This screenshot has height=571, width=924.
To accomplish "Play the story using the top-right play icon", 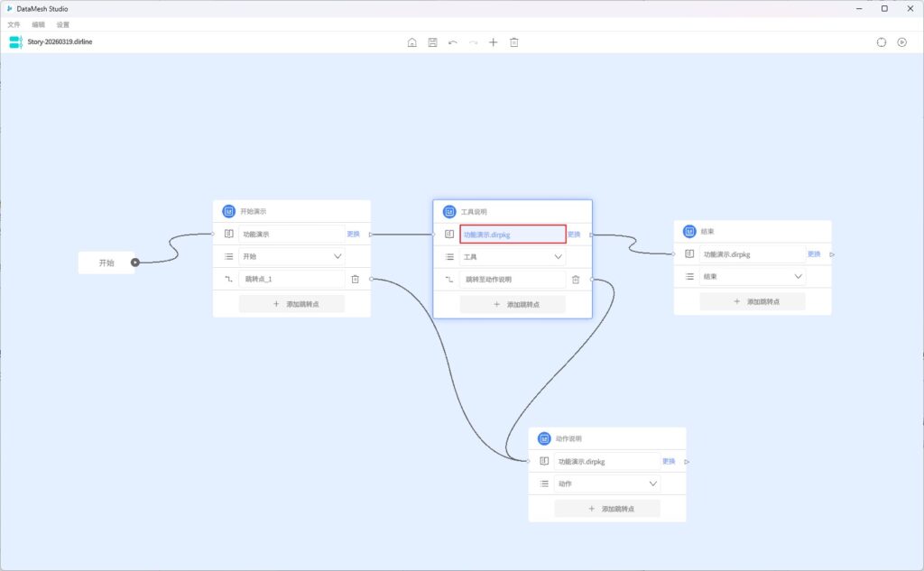I will (x=901, y=42).
